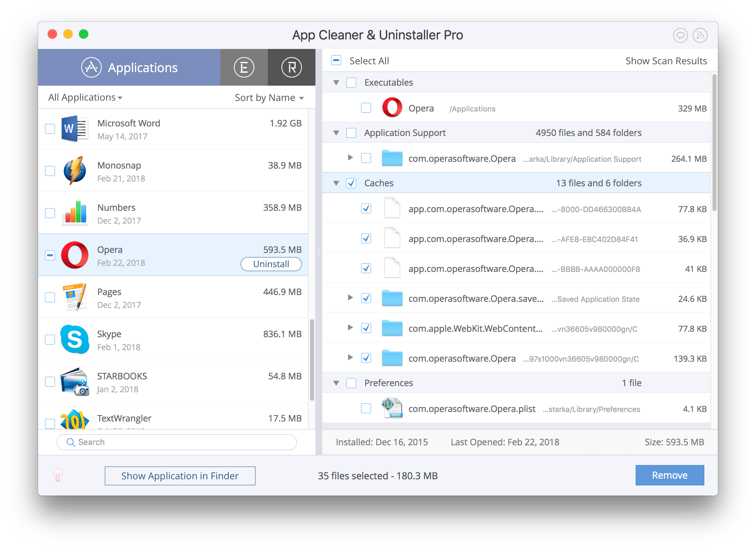The image size is (756, 550).
Task: Click the Applications panel icon
Action: click(x=90, y=66)
